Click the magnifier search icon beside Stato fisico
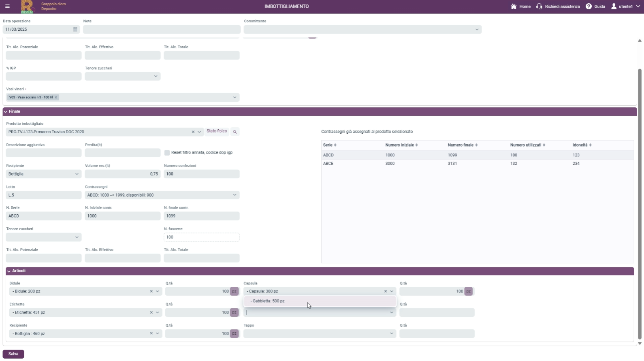644x361 pixels. point(235,132)
